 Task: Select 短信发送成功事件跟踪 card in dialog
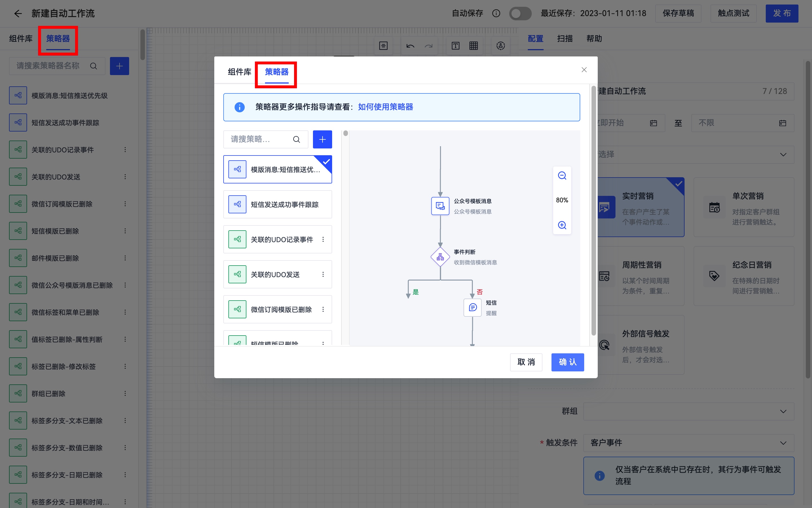(x=277, y=204)
